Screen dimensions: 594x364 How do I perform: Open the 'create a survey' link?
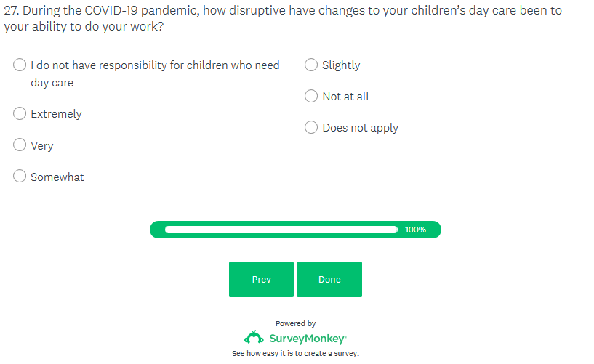[x=330, y=354]
